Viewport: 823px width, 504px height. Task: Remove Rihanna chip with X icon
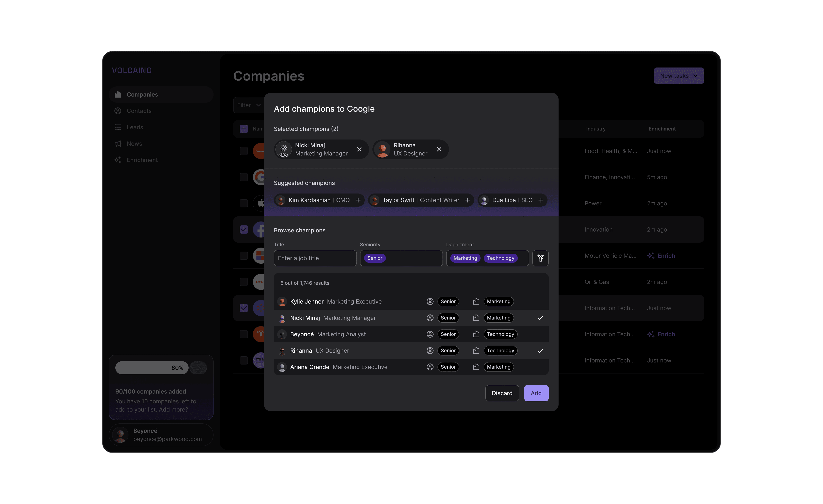click(x=439, y=149)
